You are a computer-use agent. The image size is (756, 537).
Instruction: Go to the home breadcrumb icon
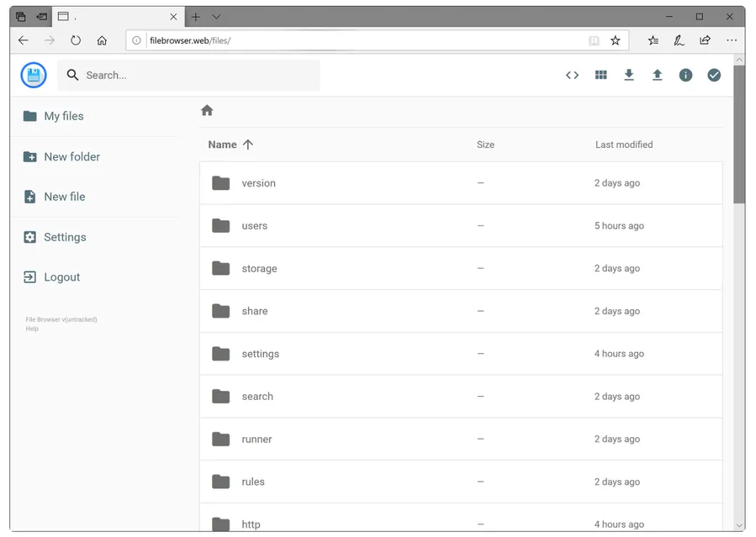pos(207,110)
